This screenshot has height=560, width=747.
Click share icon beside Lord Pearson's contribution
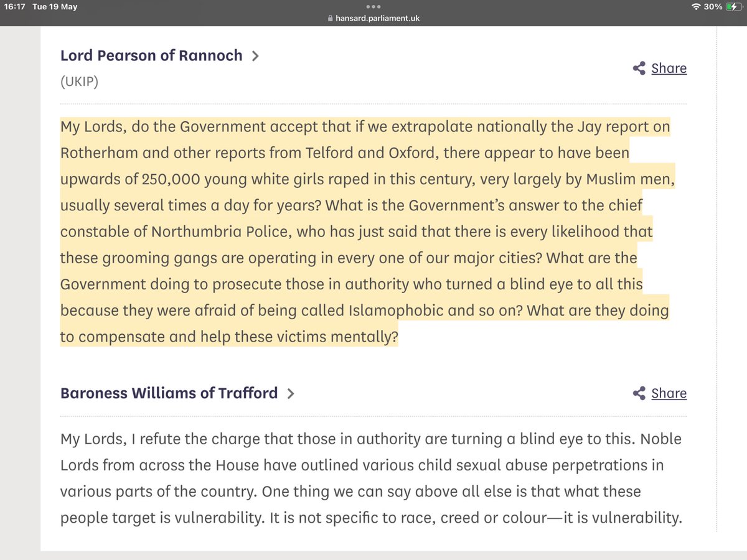point(639,68)
